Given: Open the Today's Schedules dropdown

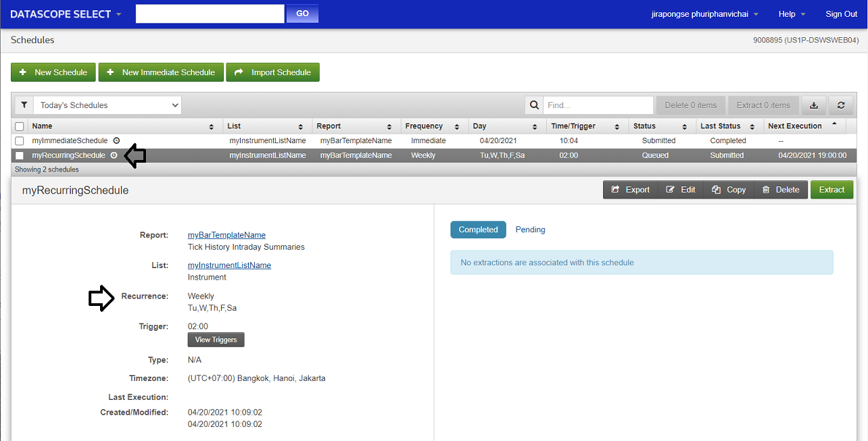Looking at the screenshot, I should [107, 105].
